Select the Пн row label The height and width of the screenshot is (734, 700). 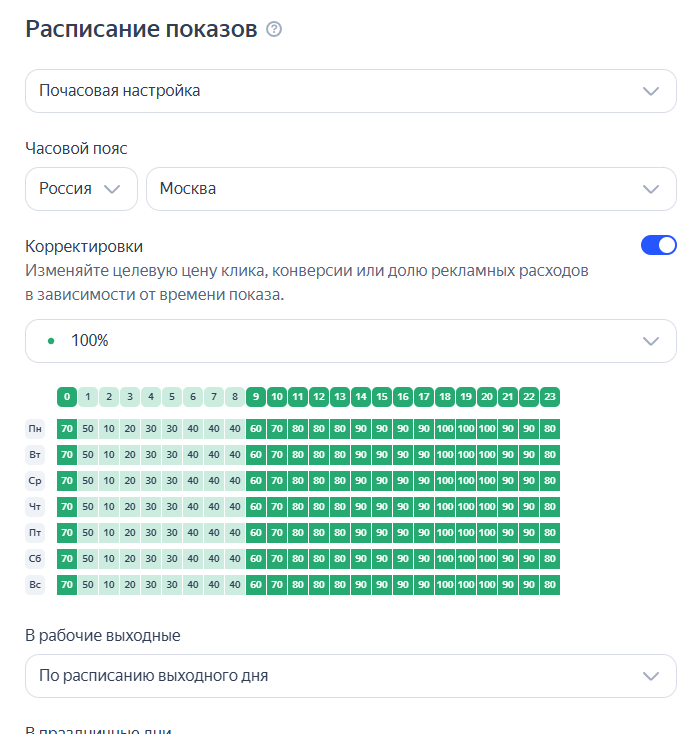tap(35, 429)
